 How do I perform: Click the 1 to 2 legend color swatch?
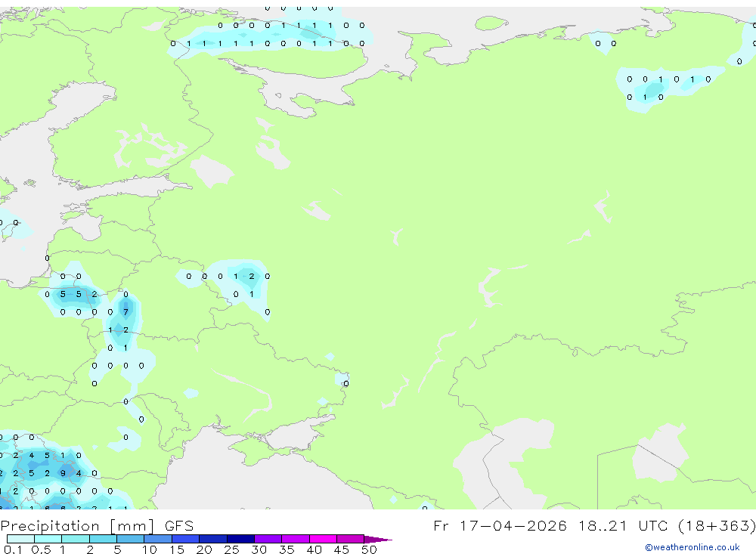(x=76, y=539)
